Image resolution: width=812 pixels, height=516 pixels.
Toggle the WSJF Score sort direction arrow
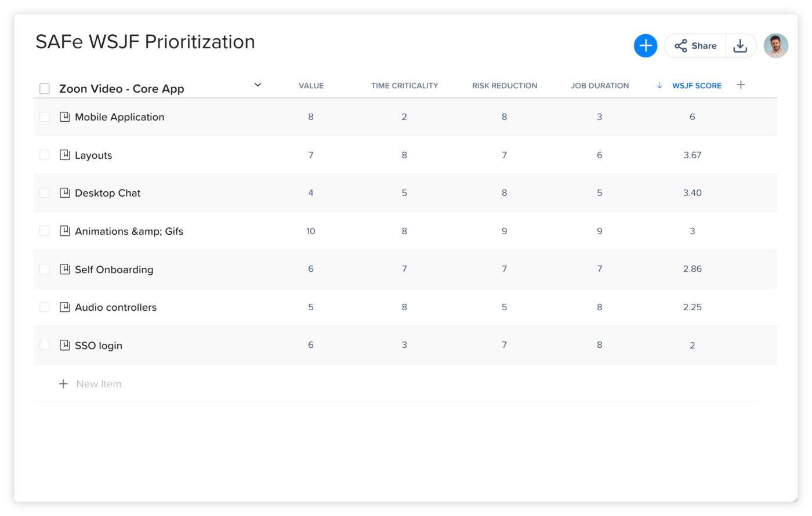click(x=659, y=85)
